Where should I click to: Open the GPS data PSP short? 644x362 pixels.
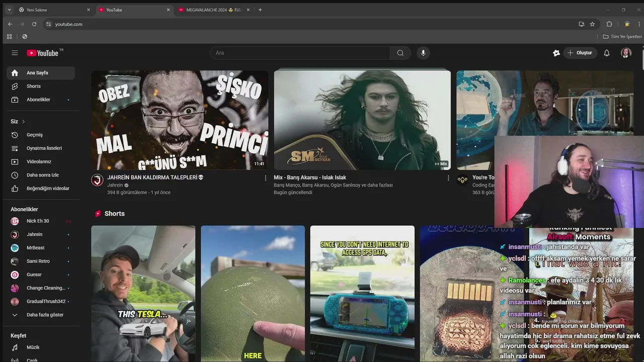point(362,294)
